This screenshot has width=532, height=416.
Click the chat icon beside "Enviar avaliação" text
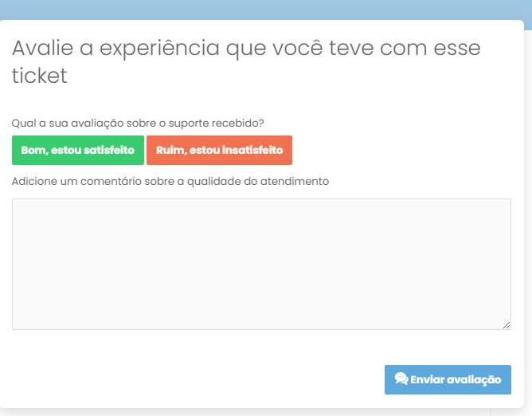pos(401,379)
